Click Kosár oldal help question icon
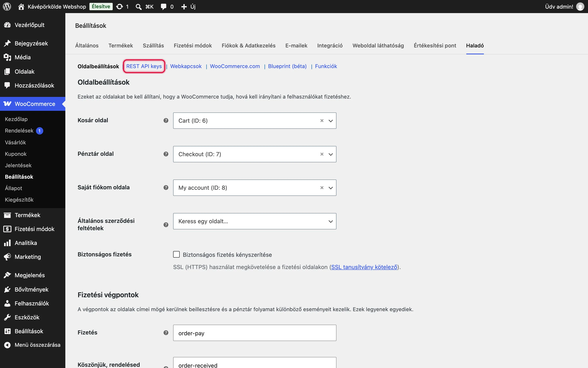 [166, 120]
